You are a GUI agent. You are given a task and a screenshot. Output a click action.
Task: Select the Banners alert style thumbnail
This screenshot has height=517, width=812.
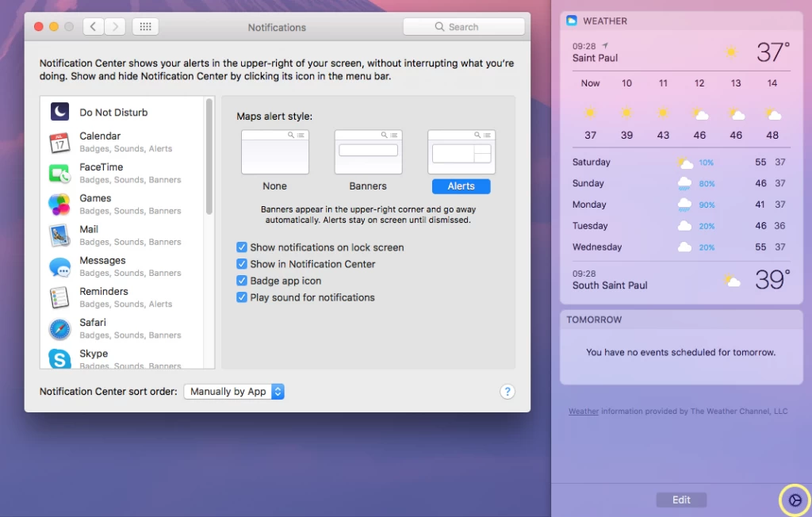pos(368,151)
